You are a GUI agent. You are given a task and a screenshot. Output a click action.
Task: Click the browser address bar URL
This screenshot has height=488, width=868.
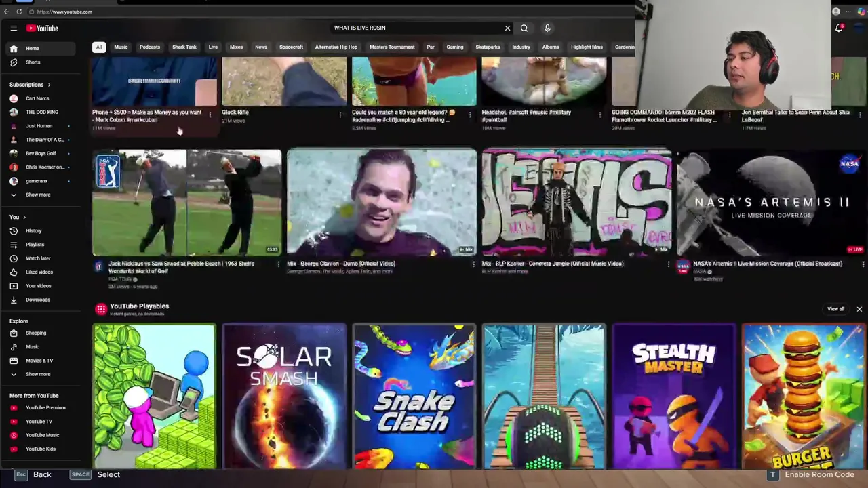pyautogui.click(x=64, y=12)
